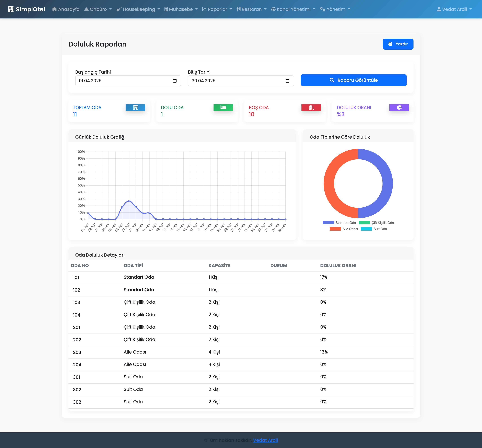
Task: Open calendar picker for Bitiş Tarihi
Action: pos(287,81)
